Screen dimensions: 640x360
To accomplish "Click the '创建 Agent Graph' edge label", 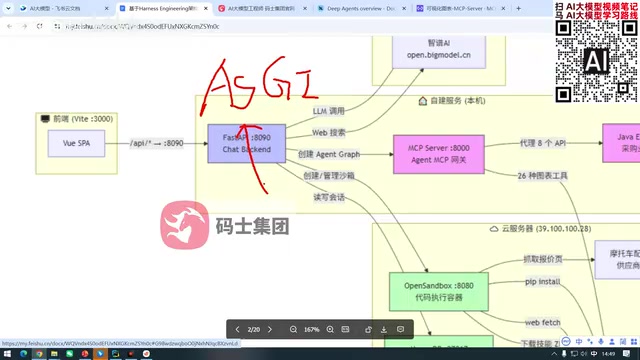I will tap(329, 154).
